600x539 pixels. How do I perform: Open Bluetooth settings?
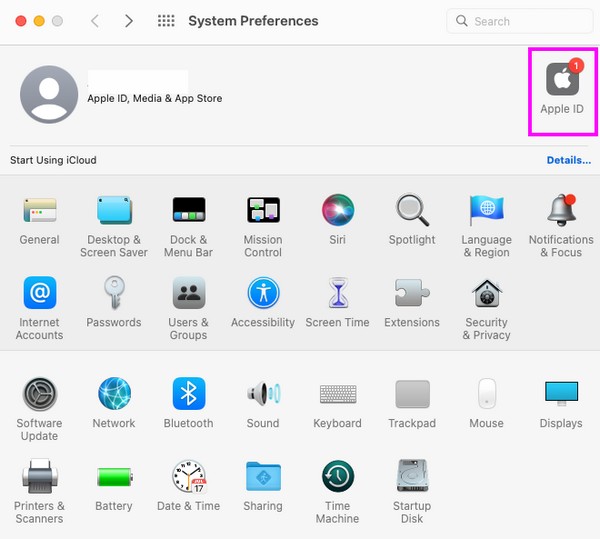[x=189, y=394]
